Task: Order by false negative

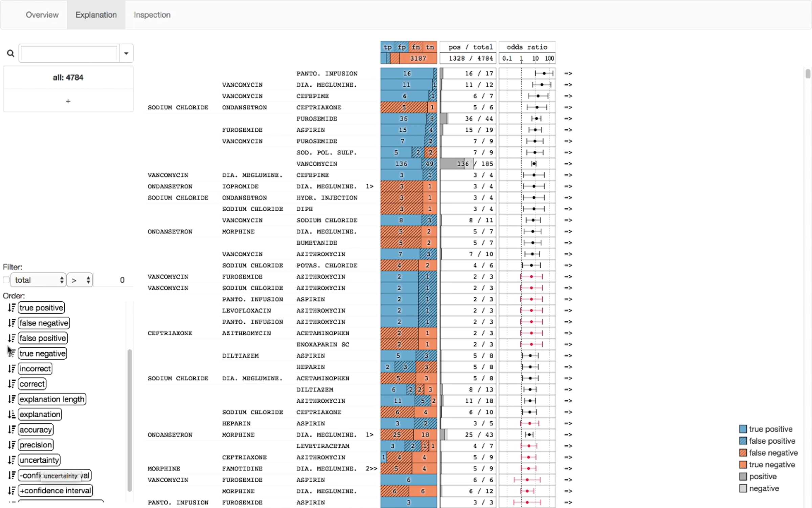Action: (44, 323)
